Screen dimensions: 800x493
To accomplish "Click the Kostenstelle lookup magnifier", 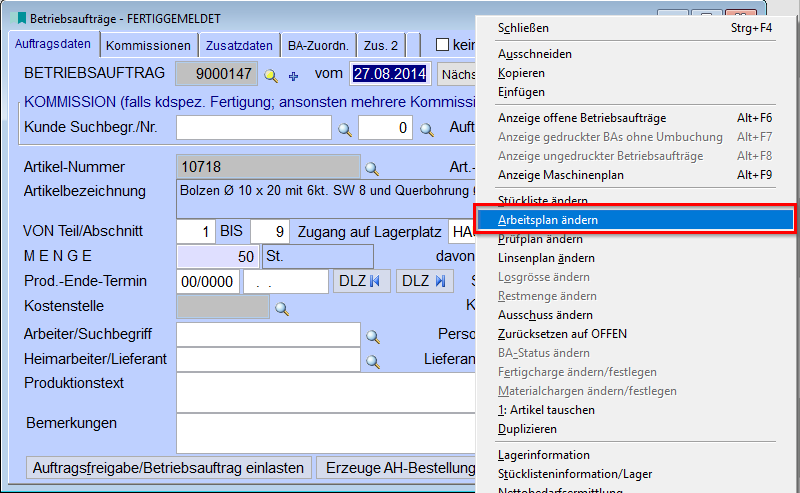I will coord(282,308).
